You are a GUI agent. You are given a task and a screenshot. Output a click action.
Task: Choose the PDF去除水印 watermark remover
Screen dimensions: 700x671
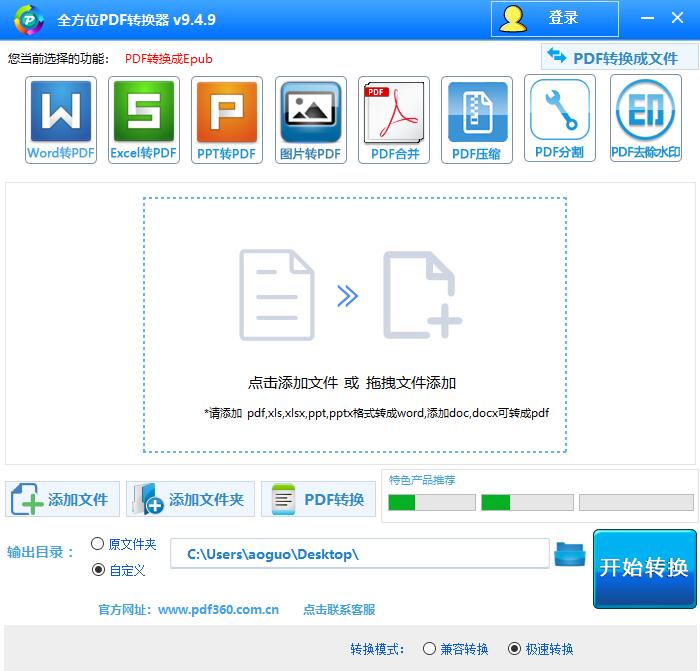[646, 118]
